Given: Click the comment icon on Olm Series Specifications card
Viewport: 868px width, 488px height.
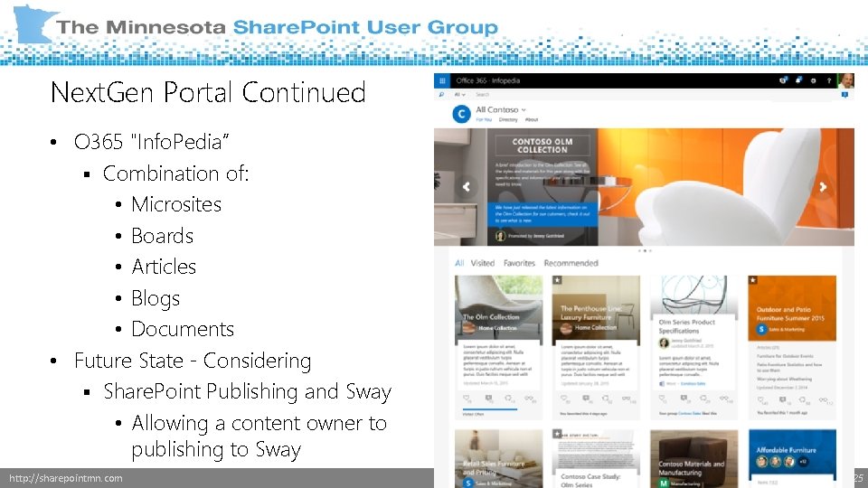Looking at the screenshot, I should click(684, 399).
